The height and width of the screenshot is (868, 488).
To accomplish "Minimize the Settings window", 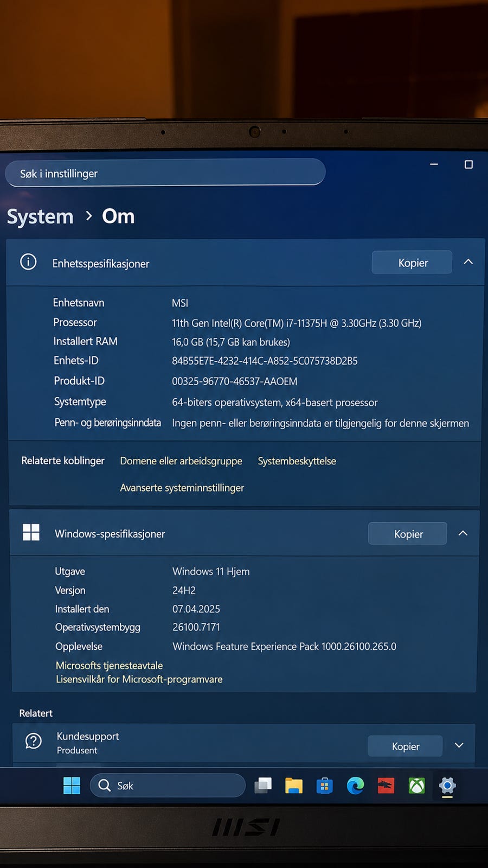I will (x=434, y=164).
